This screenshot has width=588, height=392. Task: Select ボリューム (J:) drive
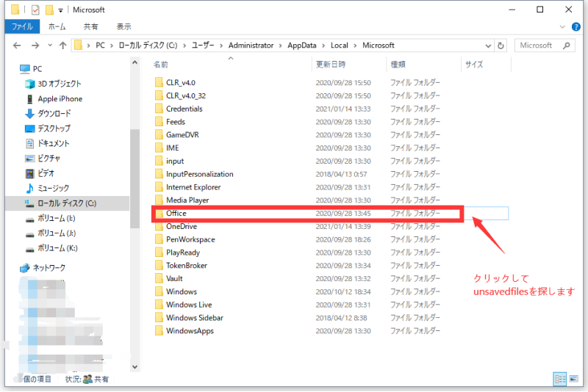(51, 233)
